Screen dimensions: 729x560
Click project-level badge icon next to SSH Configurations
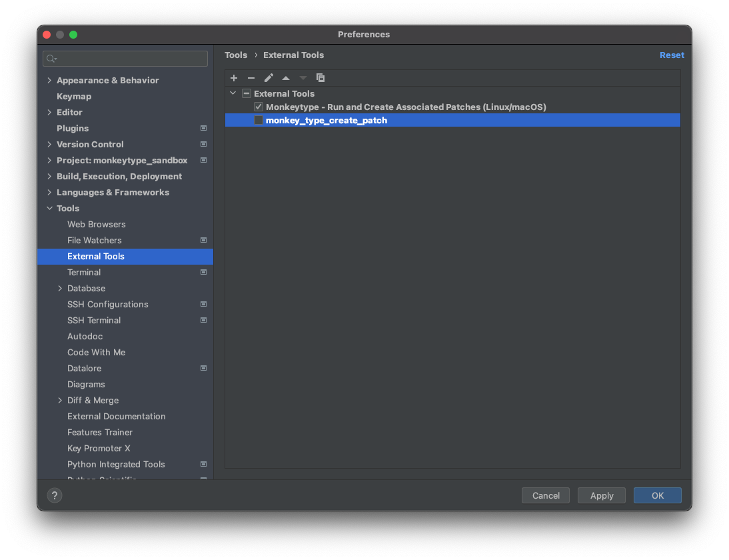(203, 304)
